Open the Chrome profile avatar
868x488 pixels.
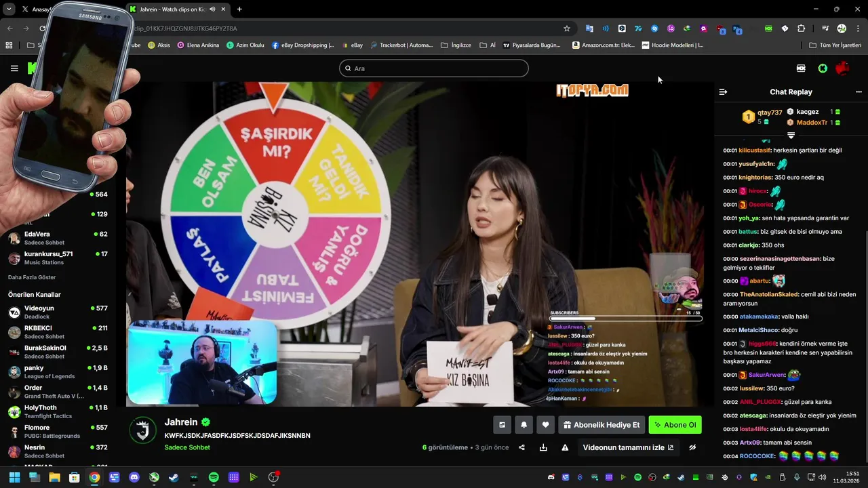click(842, 28)
